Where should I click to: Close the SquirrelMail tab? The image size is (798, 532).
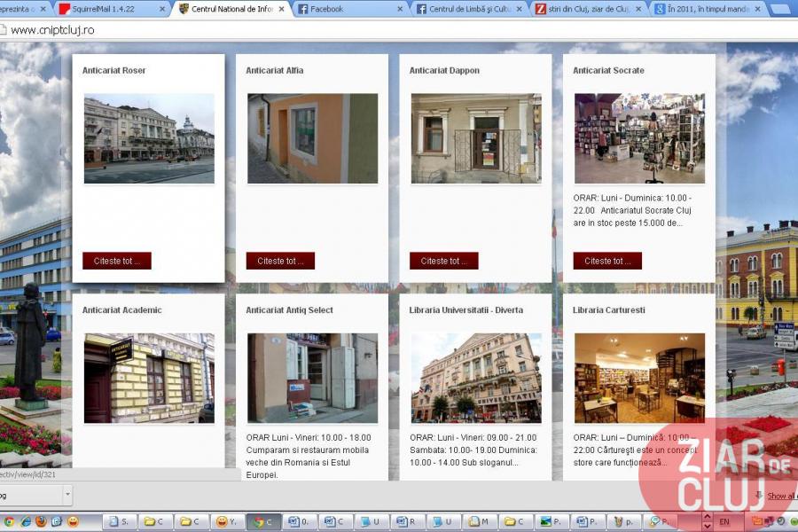162,9
